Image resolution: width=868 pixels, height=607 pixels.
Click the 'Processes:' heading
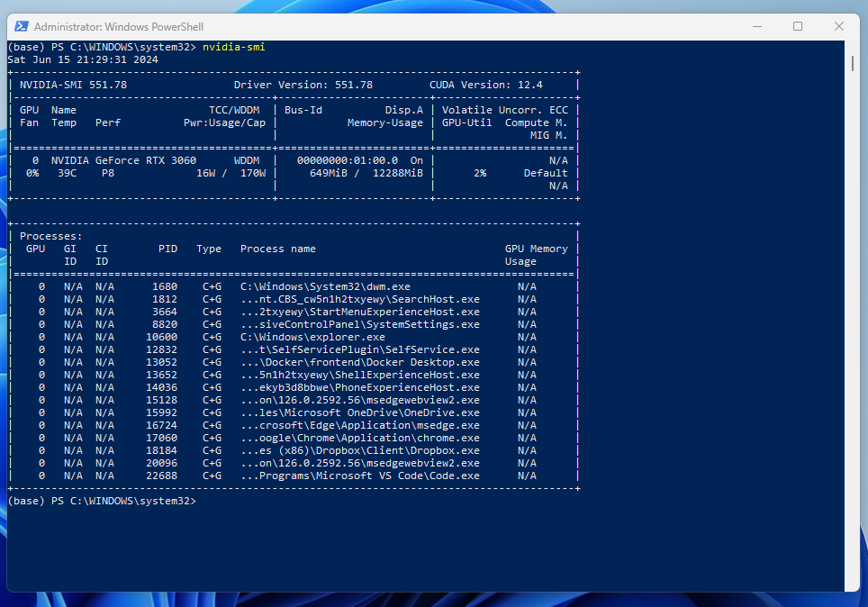click(x=51, y=237)
